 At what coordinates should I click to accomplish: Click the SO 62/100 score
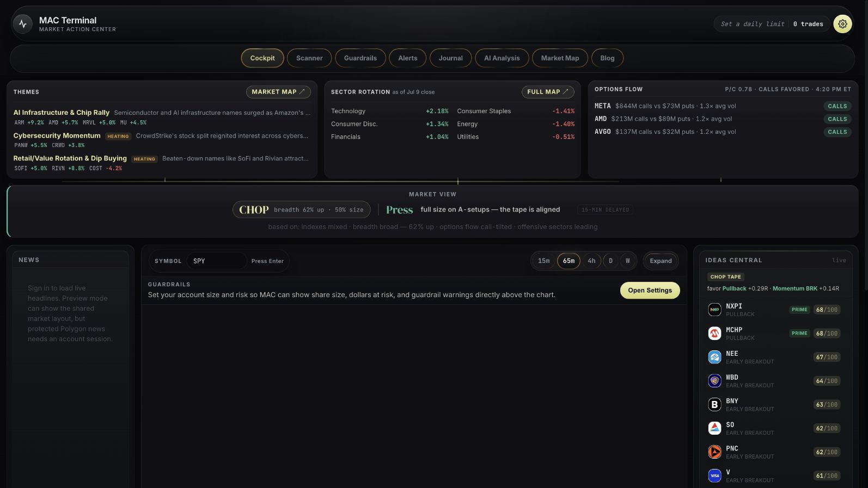point(827,428)
